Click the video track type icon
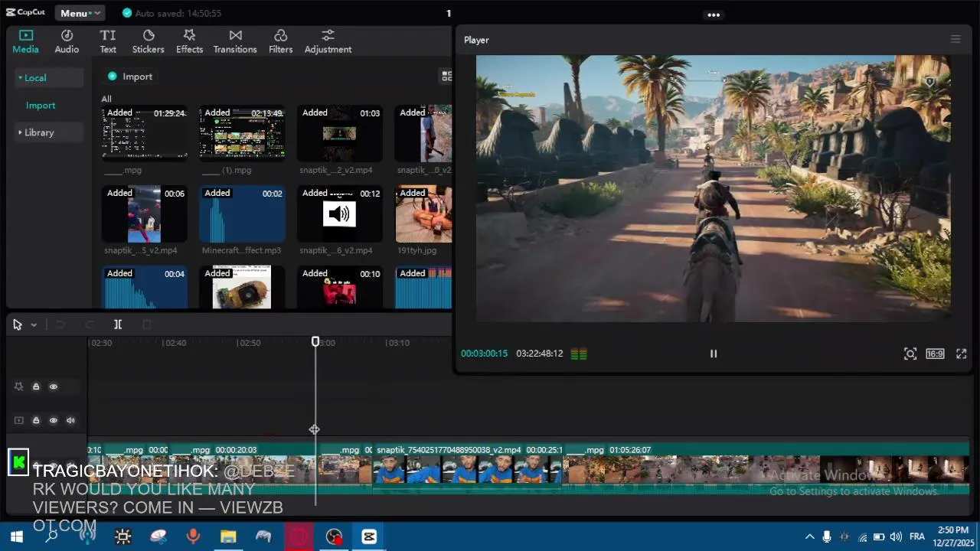Image resolution: width=980 pixels, height=551 pixels. tap(19, 420)
